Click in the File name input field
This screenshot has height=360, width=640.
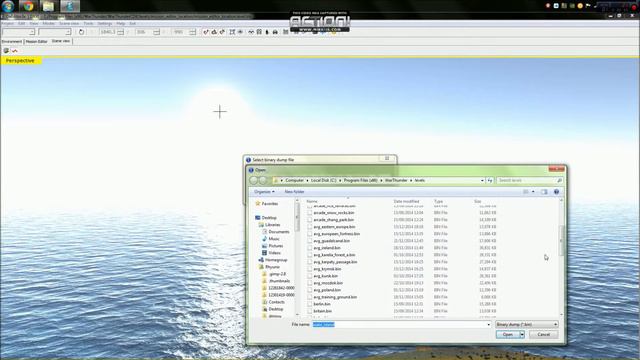[x=399, y=324]
